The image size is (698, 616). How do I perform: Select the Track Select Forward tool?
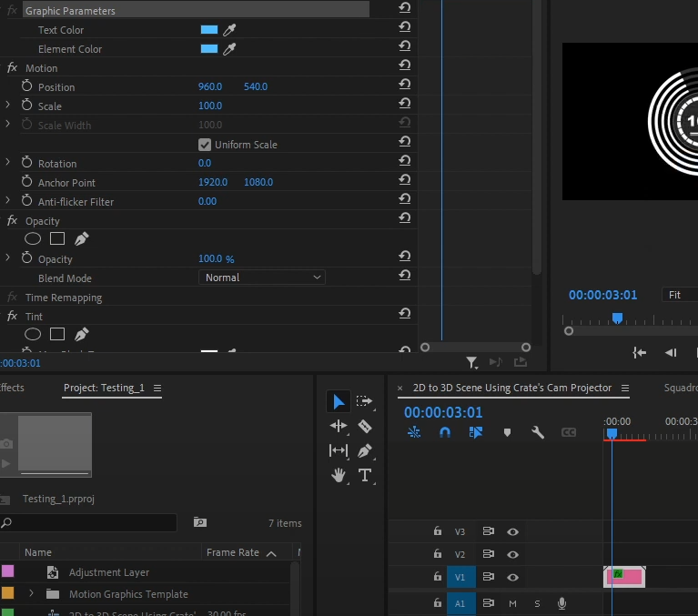pyautogui.click(x=365, y=401)
